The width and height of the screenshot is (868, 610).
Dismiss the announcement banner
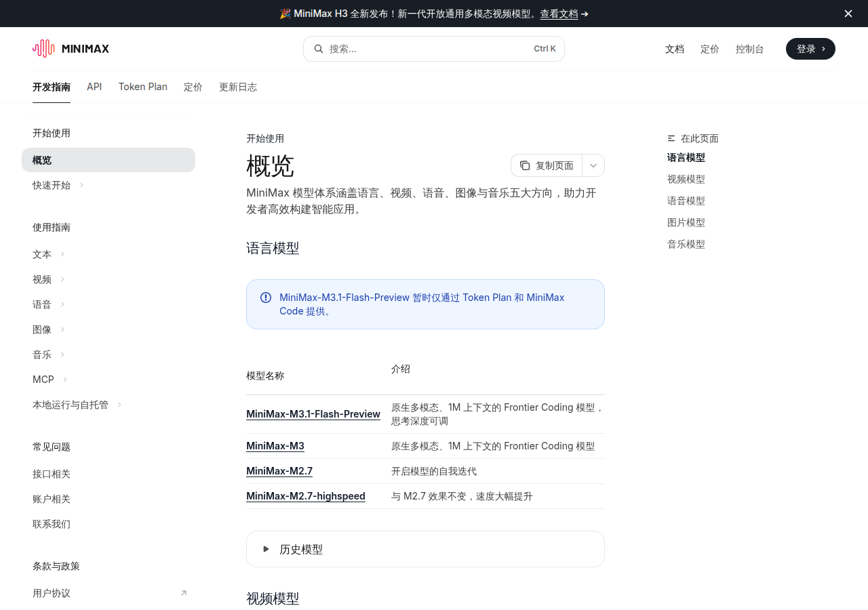pos(848,14)
